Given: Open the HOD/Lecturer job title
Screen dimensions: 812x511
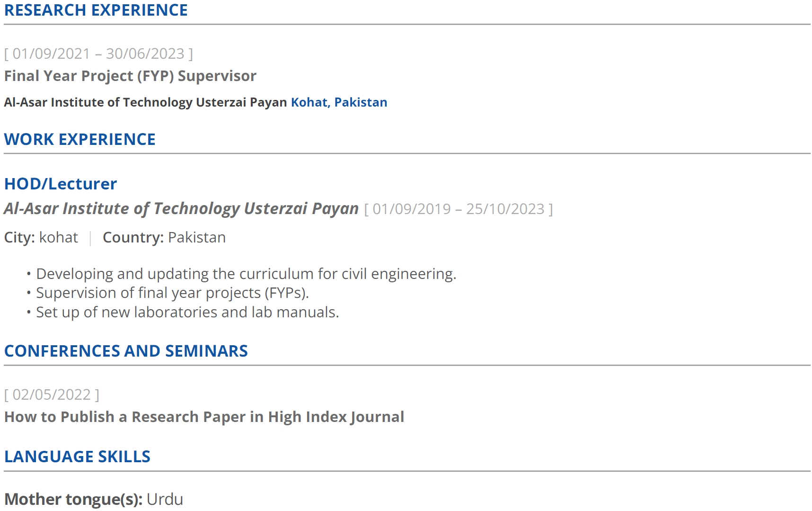Looking at the screenshot, I should pos(61,184).
